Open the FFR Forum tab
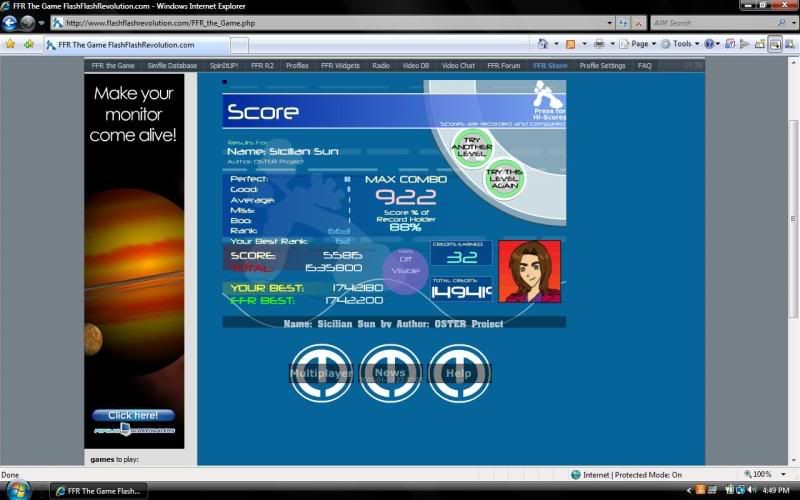800x500 pixels. [504, 66]
